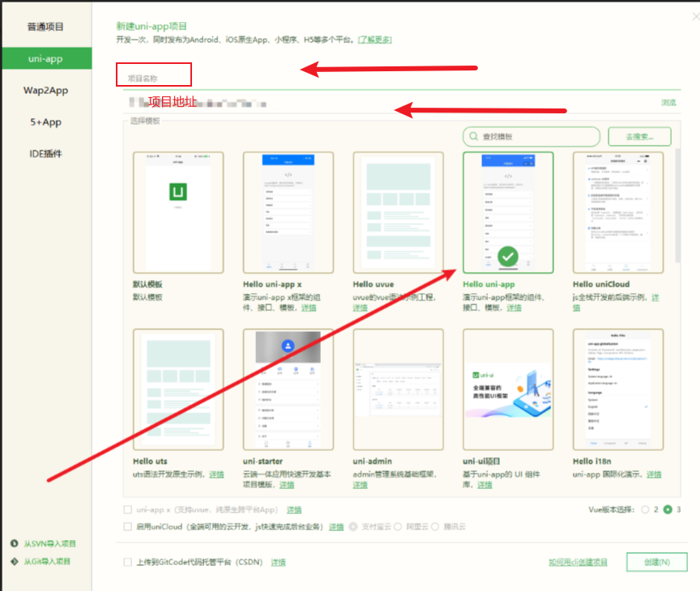Switch to the 5+App tab

[45, 121]
